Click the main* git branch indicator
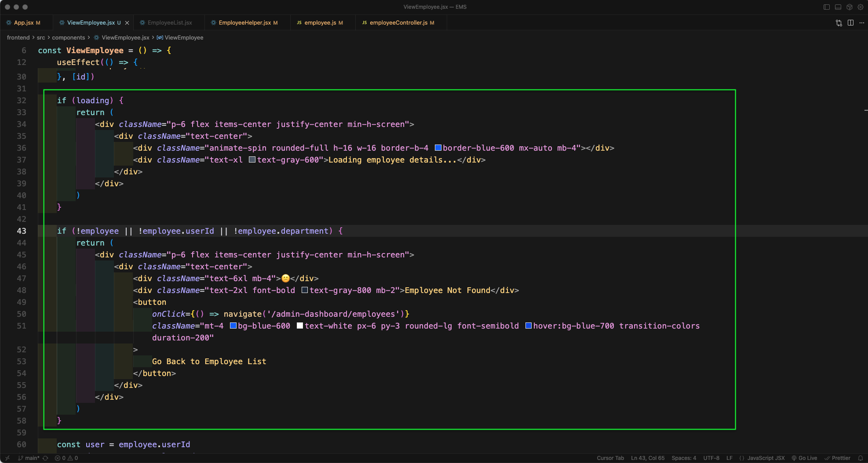The image size is (868, 463). (x=29, y=458)
